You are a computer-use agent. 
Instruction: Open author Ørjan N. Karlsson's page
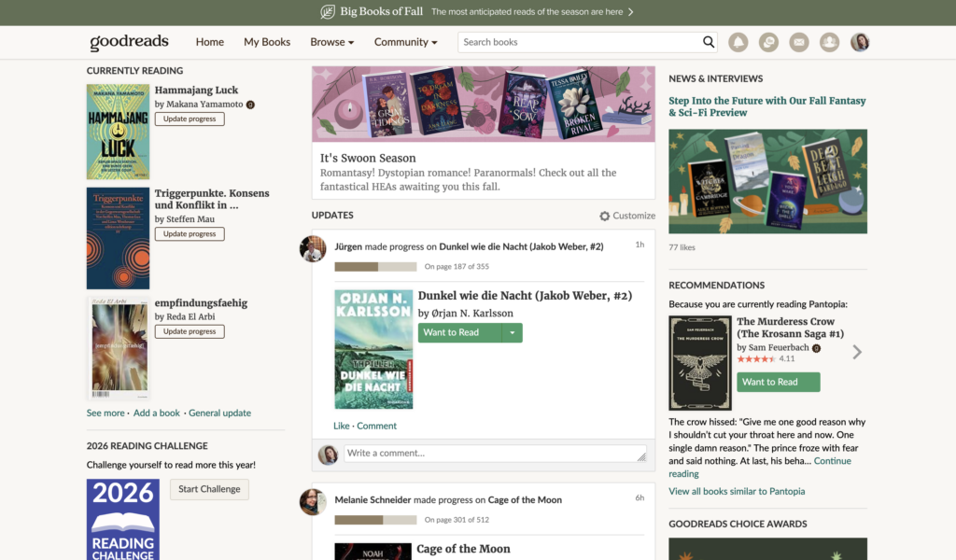472,314
